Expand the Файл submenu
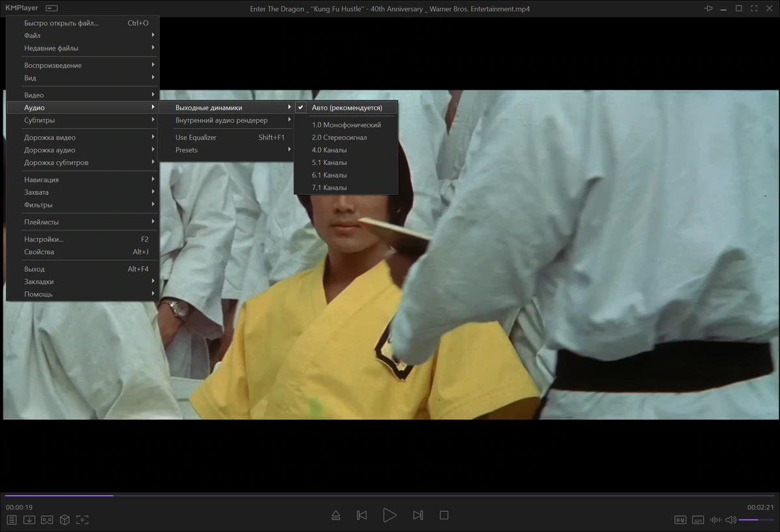The width and height of the screenshot is (780, 532). point(83,36)
